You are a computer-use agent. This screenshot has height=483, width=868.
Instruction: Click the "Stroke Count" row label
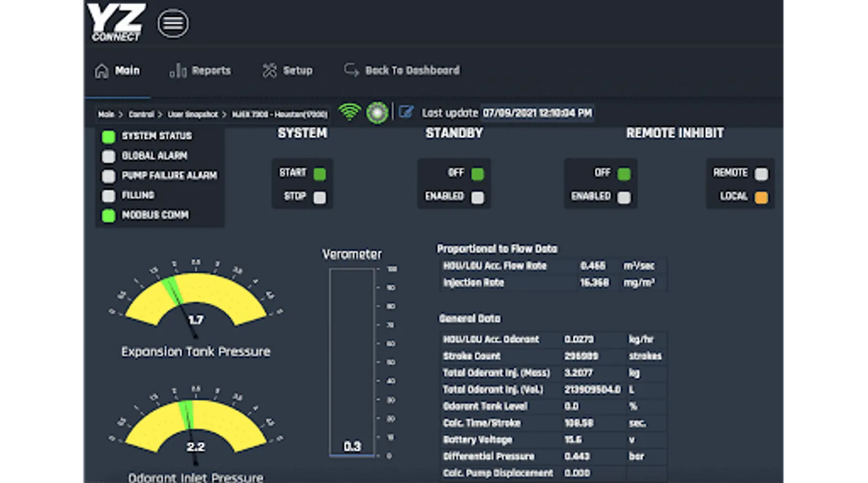click(472, 356)
